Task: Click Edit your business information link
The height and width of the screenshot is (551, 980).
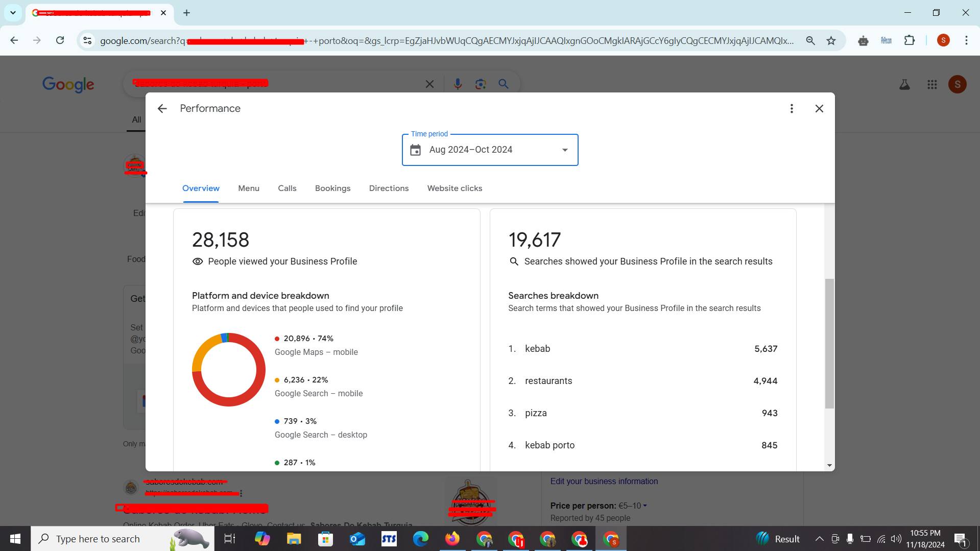Action: (x=604, y=481)
